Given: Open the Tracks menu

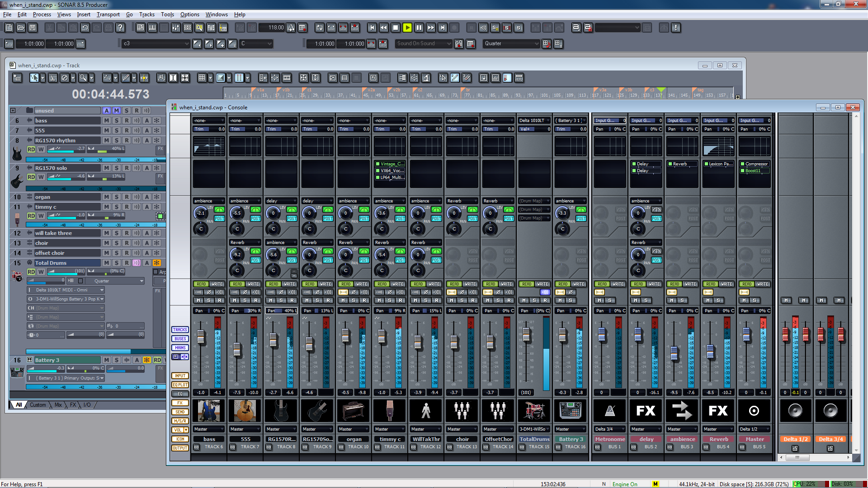Looking at the screenshot, I should pos(147,14).
